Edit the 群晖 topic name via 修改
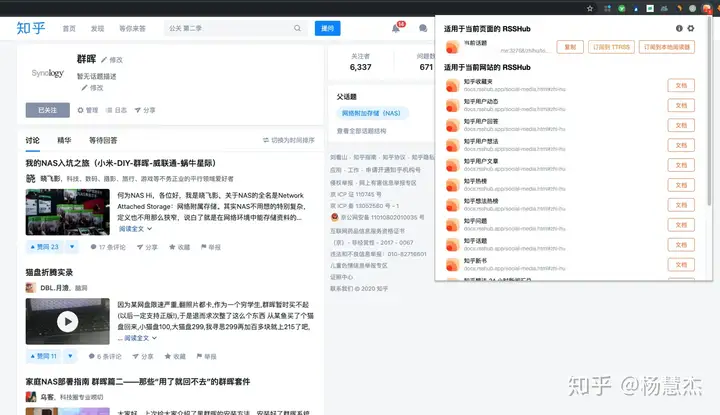This screenshot has width=720, height=415. point(112,60)
